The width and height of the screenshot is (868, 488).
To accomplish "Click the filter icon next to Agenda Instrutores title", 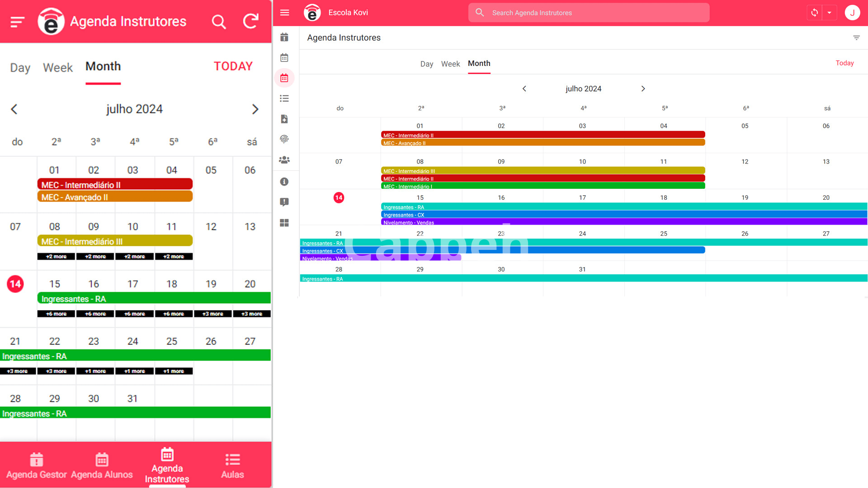I will pos(856,38).
